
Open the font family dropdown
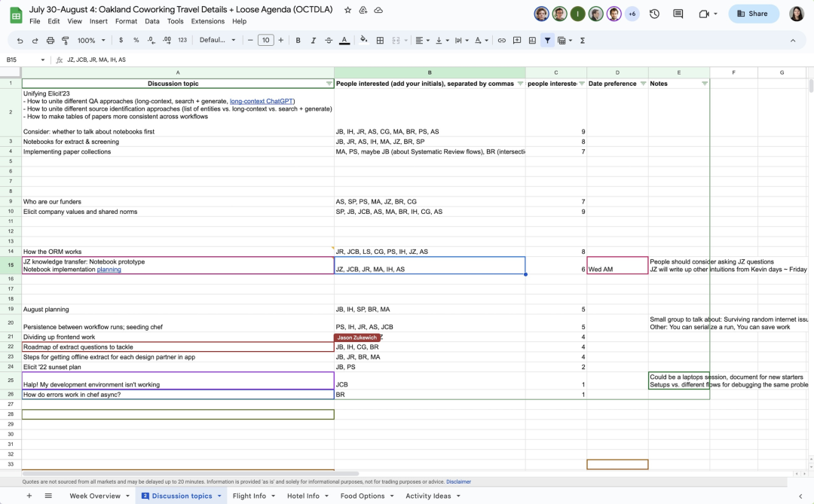[x=218, y=41]
